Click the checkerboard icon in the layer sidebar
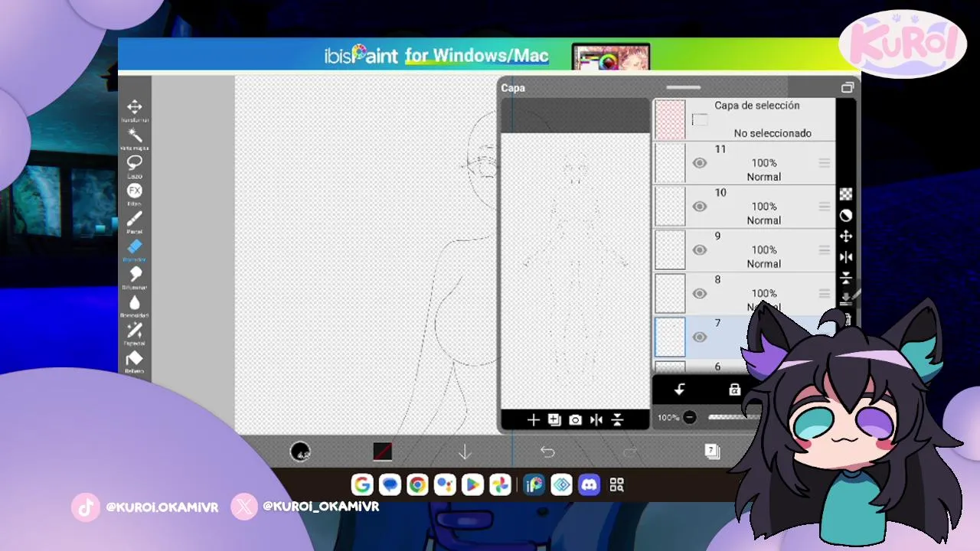Screen dimensions: 980x551 [846, 194]
